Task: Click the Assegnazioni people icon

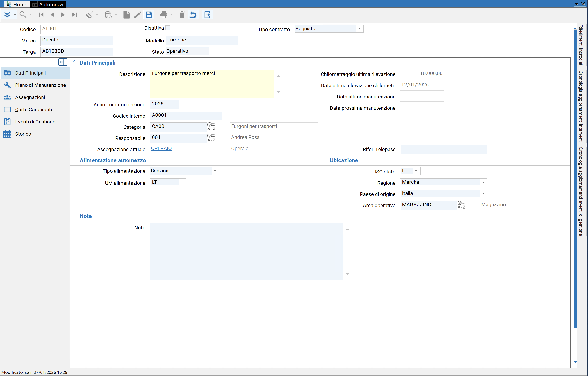Action: (7, 97)
